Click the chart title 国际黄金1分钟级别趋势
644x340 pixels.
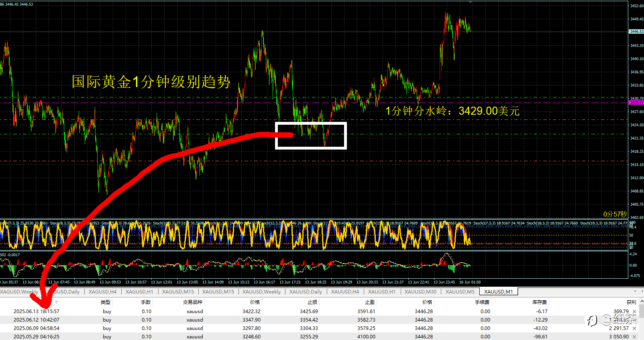click(x=151, y=82)
